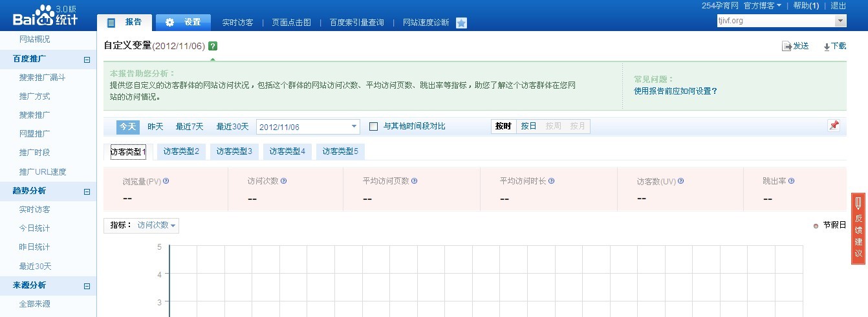Click the 254孕育网 account name
Image resolution: width=868 pixels, height=317 pixels.
(720, 5)
